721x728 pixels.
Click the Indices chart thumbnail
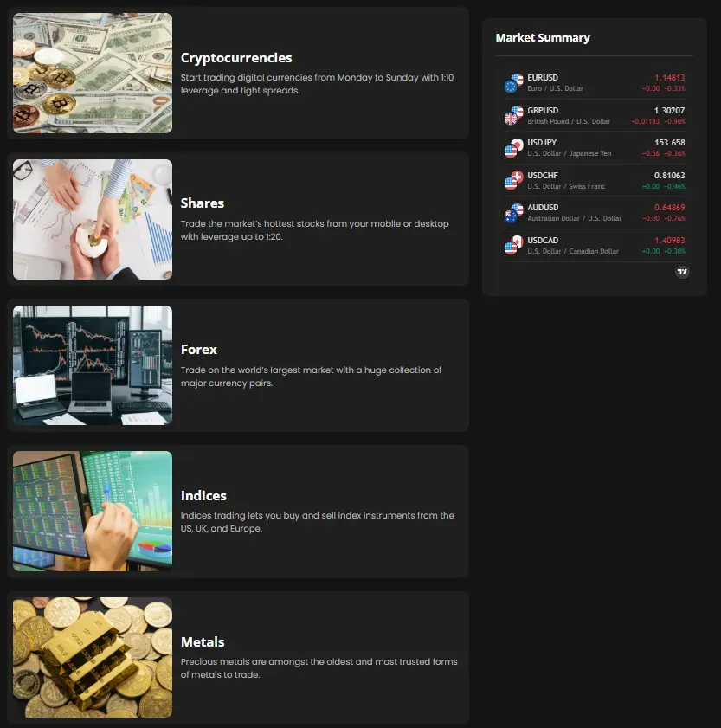(x=92, y=511)
